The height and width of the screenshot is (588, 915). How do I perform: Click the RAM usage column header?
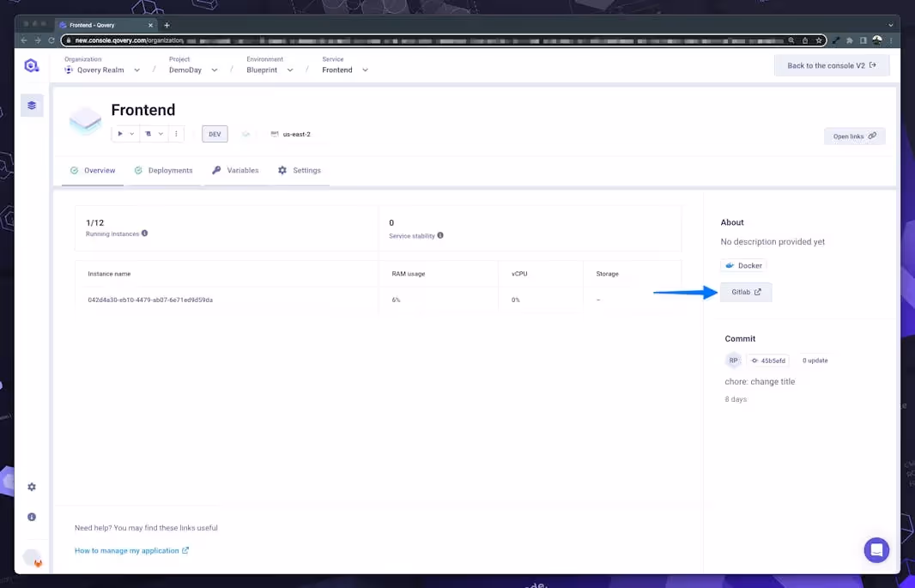coord(409,274)
